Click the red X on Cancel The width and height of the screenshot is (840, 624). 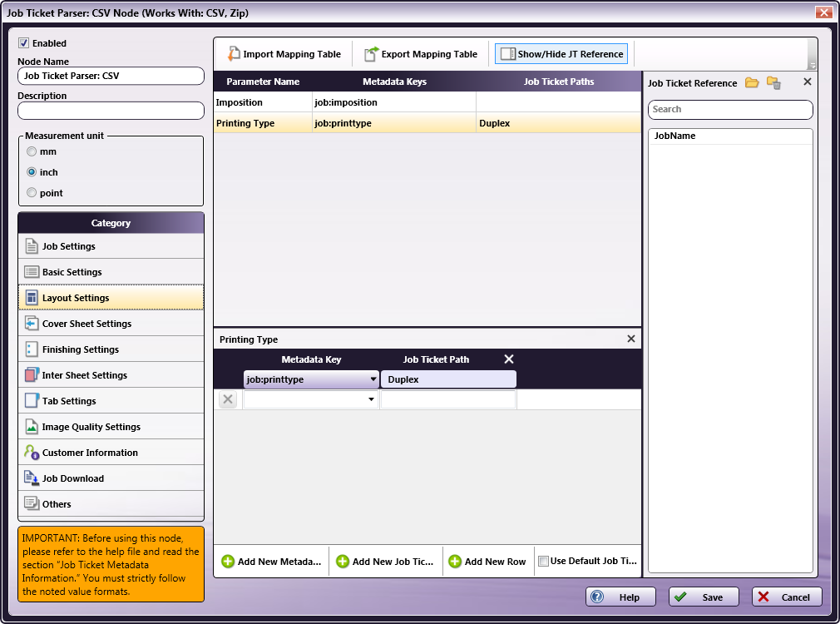[x=763, y=597]
